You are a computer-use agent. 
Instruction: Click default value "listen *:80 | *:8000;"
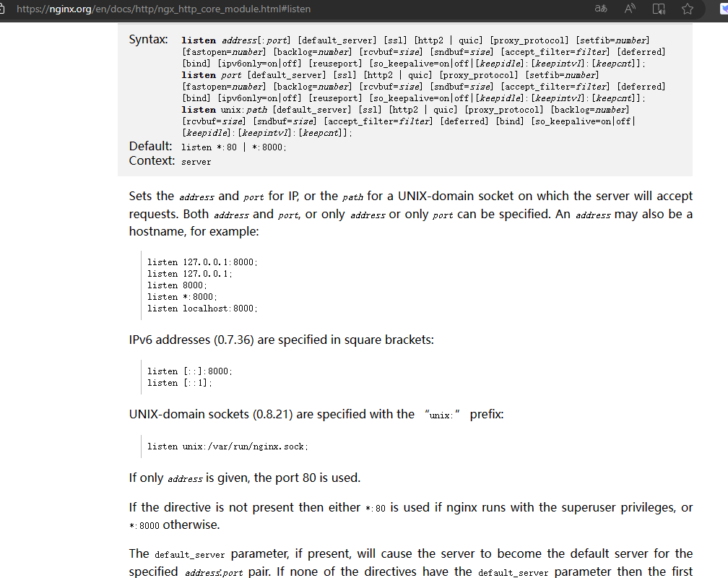pyautogui.click(x=234, y=147)
